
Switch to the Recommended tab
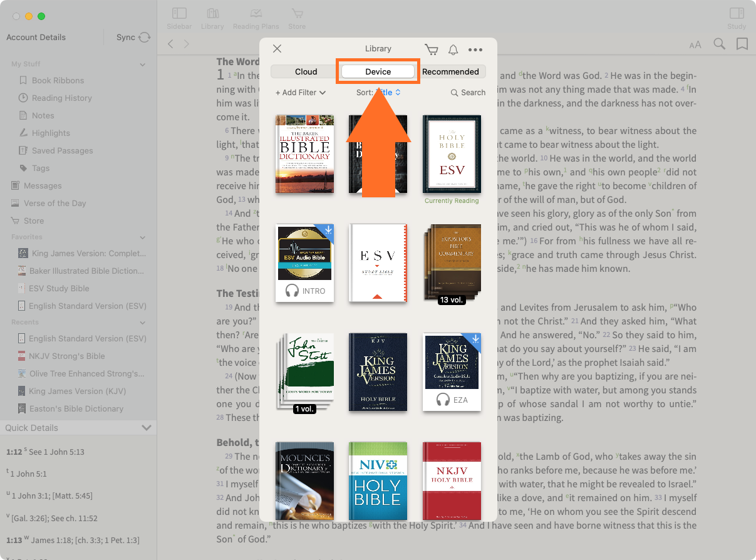click(x=450, y=71)
